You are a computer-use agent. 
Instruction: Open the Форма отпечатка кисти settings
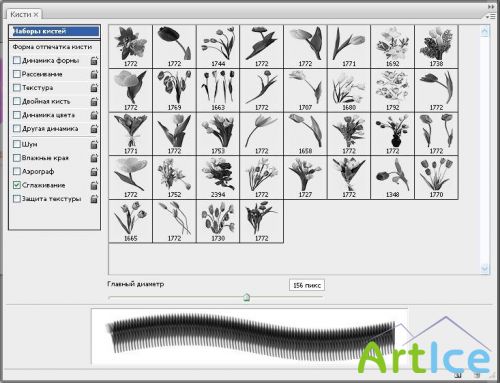(x=52, y=47)
